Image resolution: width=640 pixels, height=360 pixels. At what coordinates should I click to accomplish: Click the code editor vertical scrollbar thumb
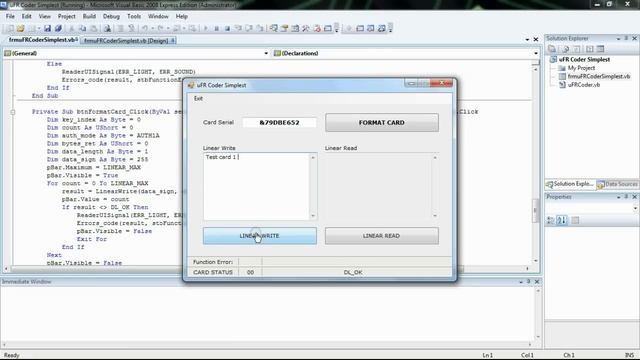(535, 210)
